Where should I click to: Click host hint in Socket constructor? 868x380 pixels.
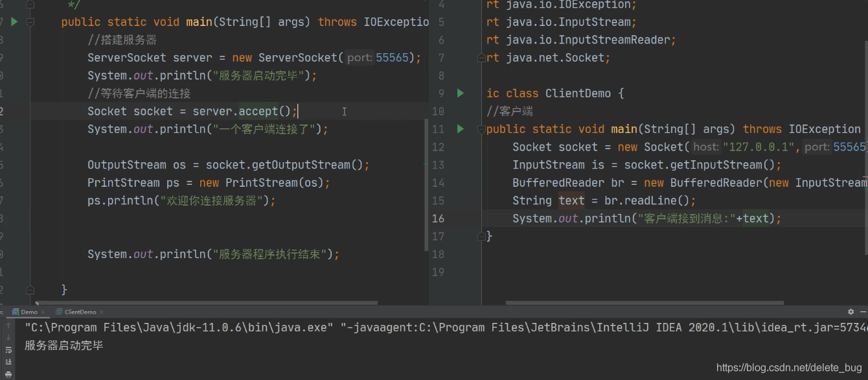(x=706, y=147)
